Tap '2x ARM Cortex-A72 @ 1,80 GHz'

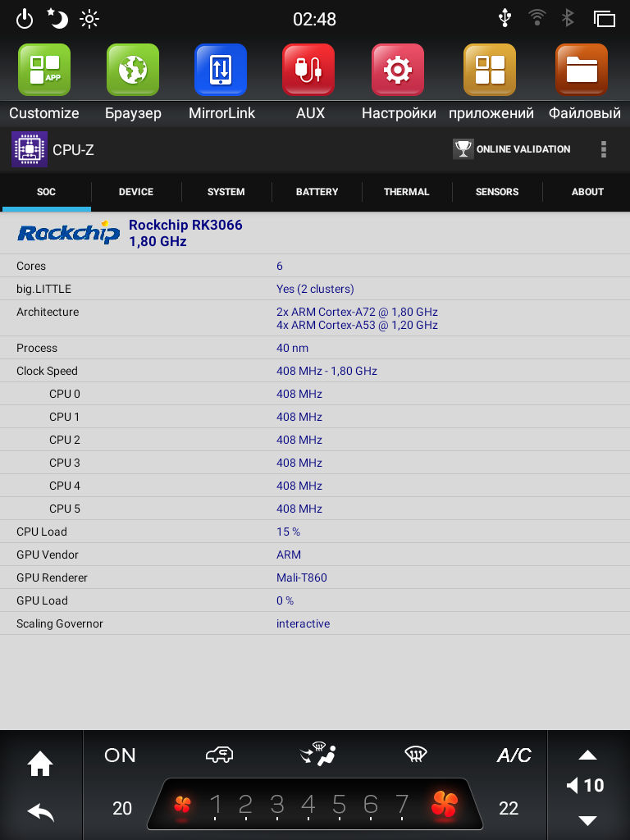coord(357,312)
